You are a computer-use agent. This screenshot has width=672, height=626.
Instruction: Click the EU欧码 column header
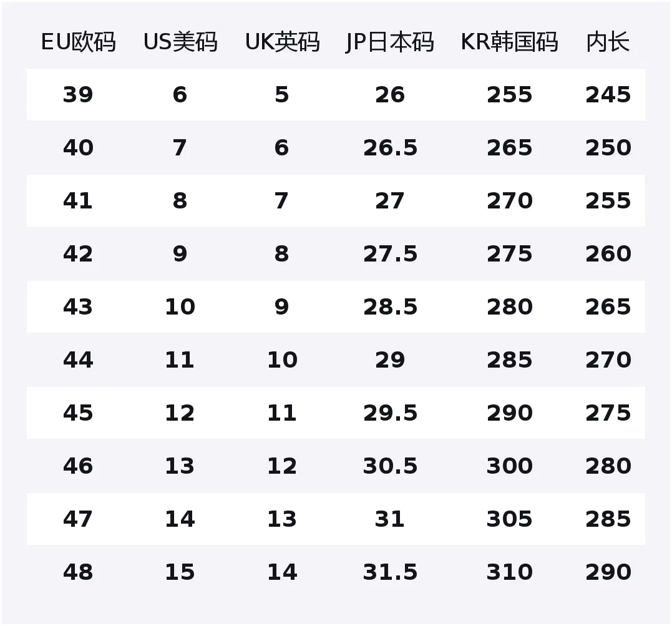79,42
